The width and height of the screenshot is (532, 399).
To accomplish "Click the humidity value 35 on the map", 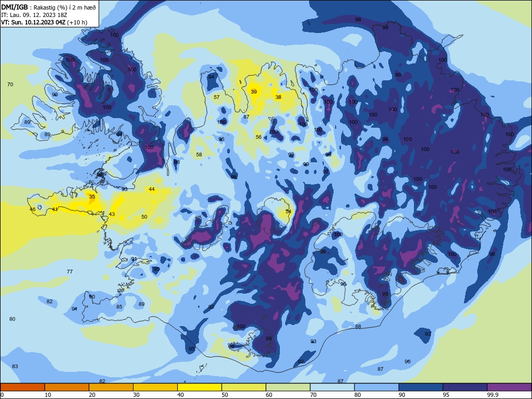I will (x=92, y=196).
